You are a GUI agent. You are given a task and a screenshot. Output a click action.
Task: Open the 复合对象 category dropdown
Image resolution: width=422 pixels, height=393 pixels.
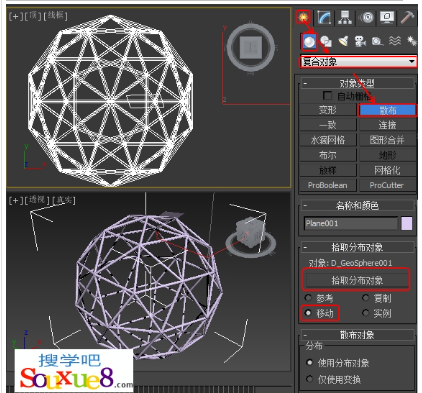(358, 62)
